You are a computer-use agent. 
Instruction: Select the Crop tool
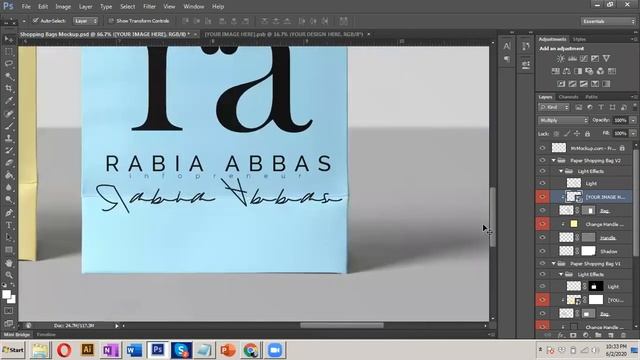[9, 88]
